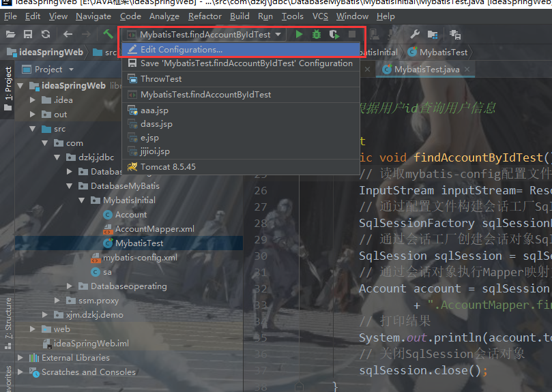The width and height of the screenshot is (552, 392).
Task: Open Settings with the wrench icon
Action: [415, 34]
